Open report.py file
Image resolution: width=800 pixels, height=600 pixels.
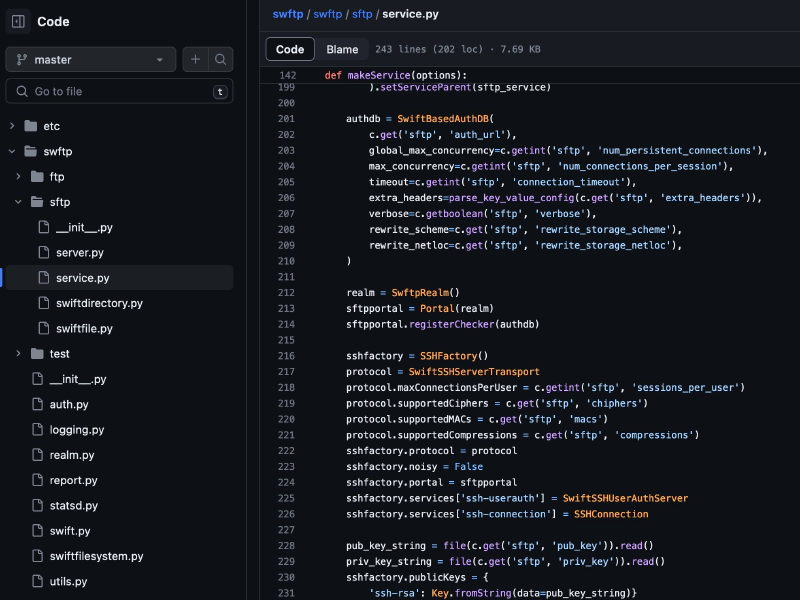(x=73, y=480)
